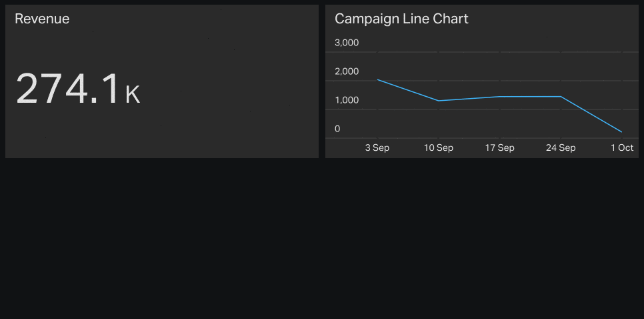644x319 pixels.
Task: Select the 3 Sep x-axis label
Action: click(377, 148)
